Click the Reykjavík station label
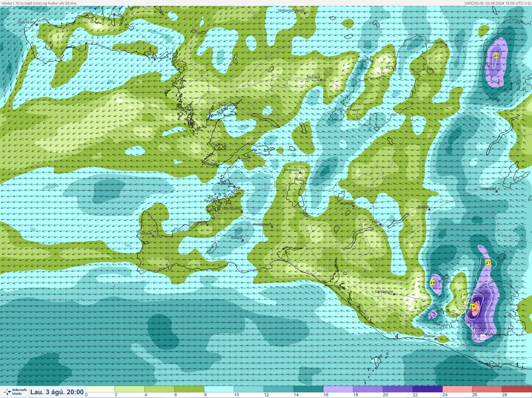The height and width of the screenshot is (398, 532). point(211,201)
